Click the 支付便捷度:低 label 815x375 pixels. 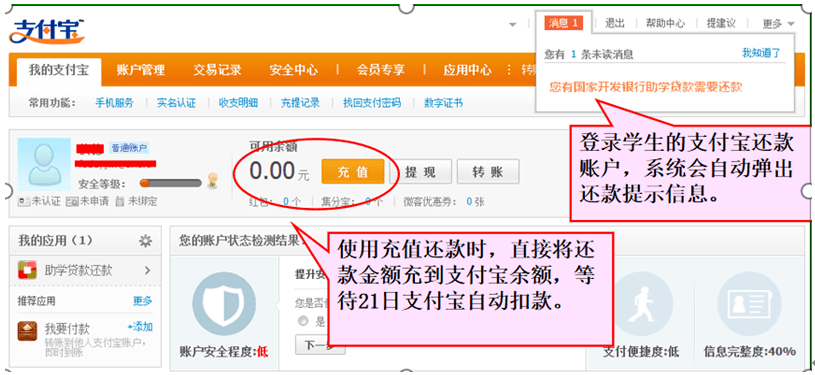click(640, 352)
